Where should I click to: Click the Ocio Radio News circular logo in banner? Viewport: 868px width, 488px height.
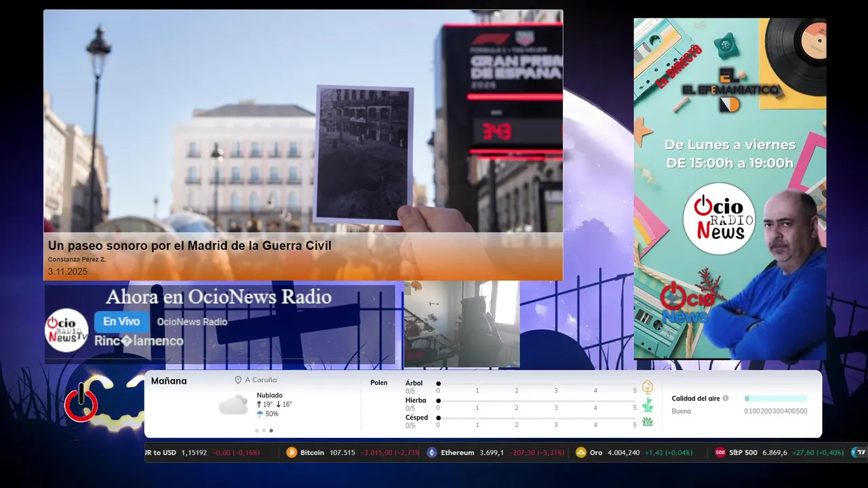(x=719, y=219)
